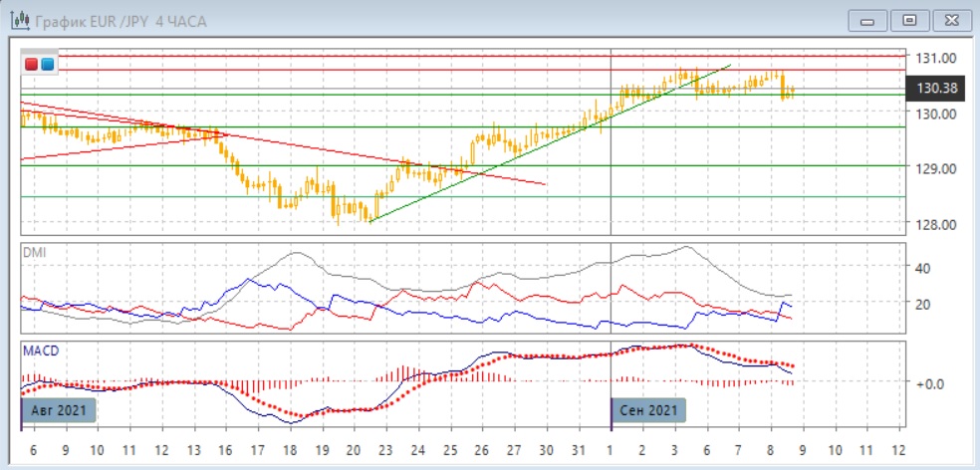Click the Авг 2021 month marker
980x470 pixels.
coord(59,411)
